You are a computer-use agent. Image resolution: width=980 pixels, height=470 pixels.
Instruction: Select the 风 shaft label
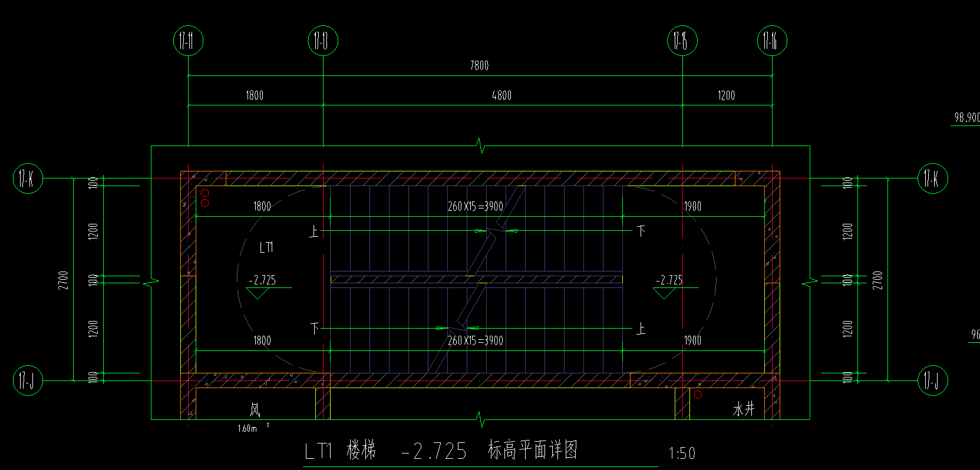(255, 409)
